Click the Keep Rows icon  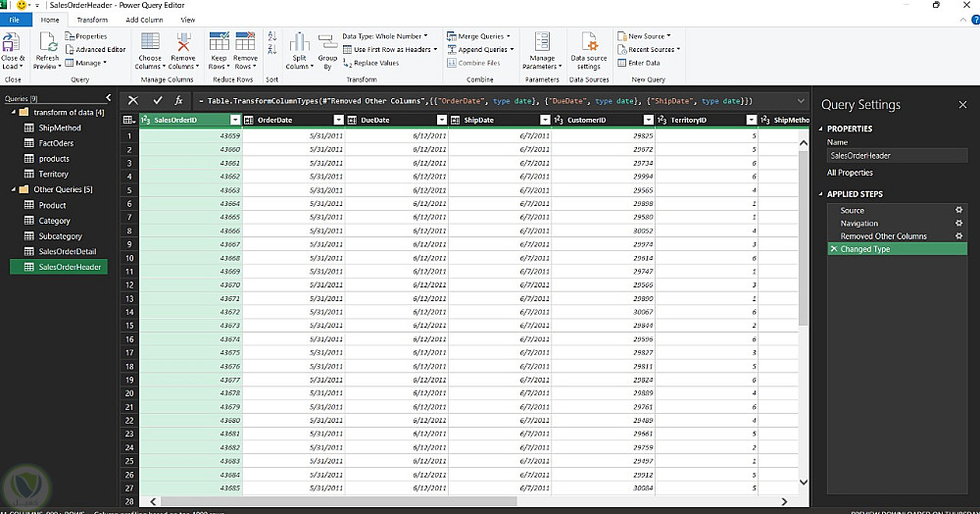[220, 42]
